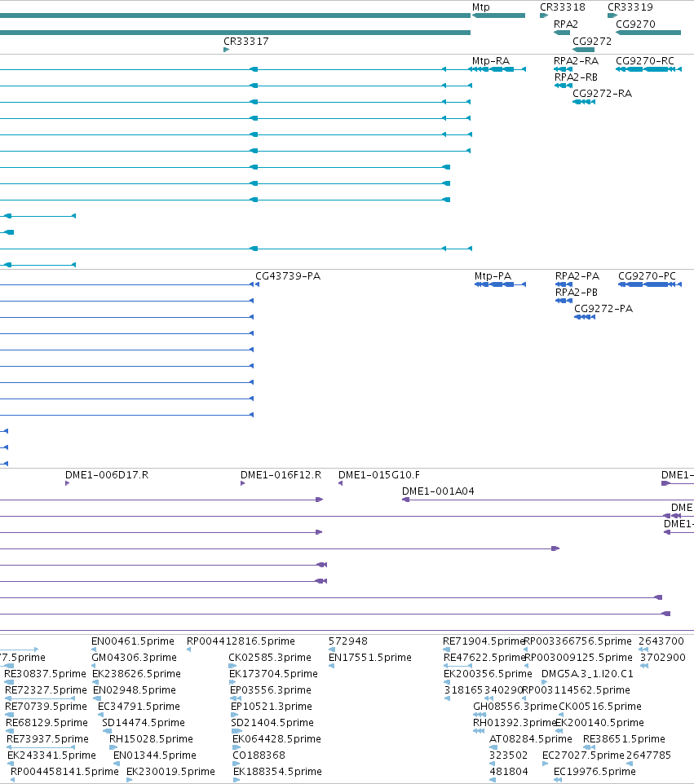Click EST EN17551.5prime
Screen dimensions: 694x784
(x=369, y=658)
